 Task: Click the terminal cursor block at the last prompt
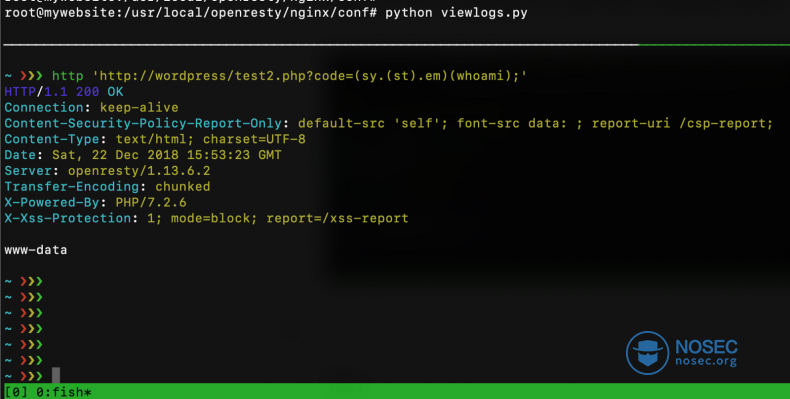[x=56, y=375]
